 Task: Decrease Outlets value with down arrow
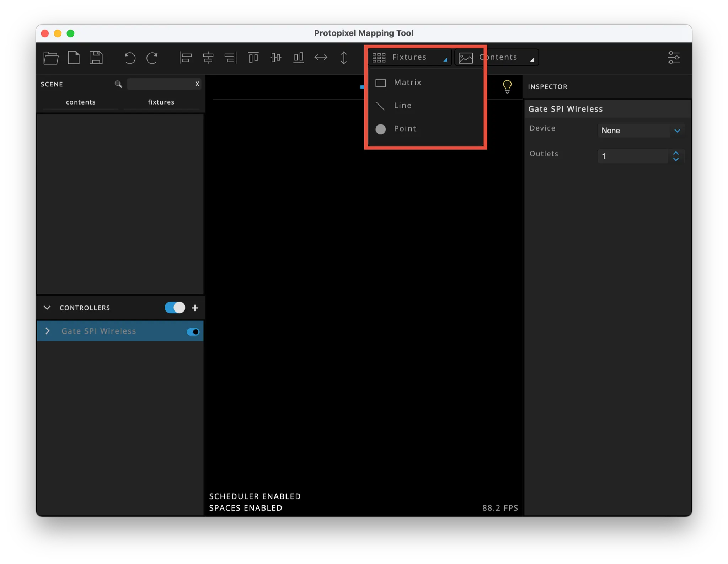676,160
